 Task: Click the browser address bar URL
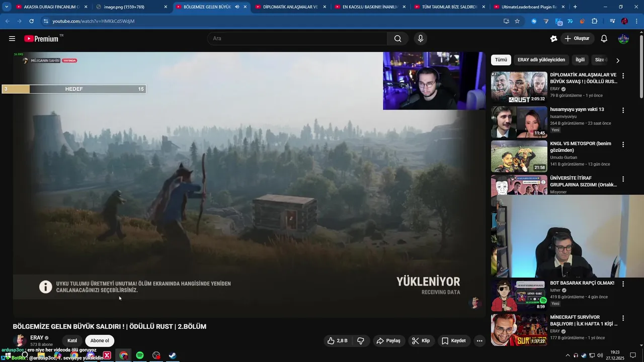coord(94,21)
